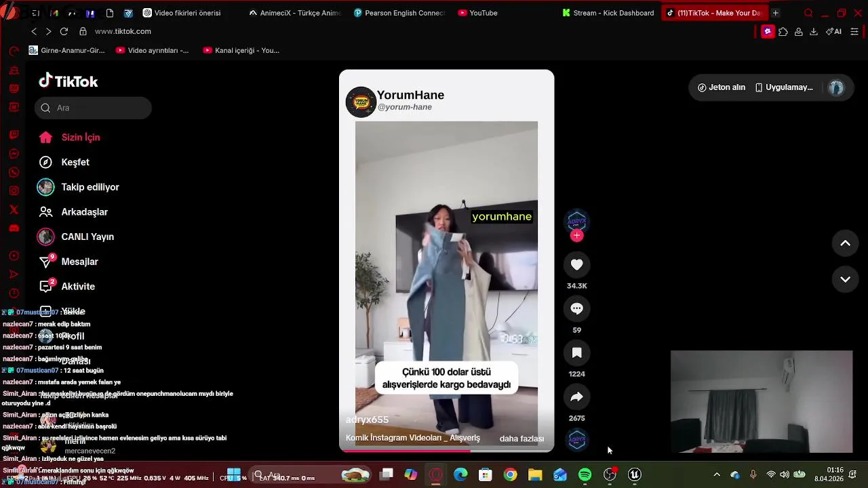Click the padlock site info icon
Image resolution: width=868 pixels, height=488 pixels.
83,31
